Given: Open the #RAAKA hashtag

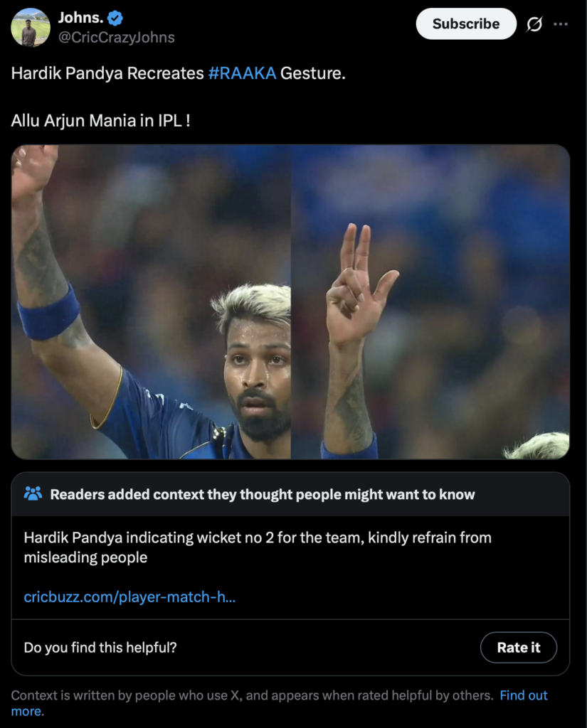Looking at the screenshot, I should 242,73.
